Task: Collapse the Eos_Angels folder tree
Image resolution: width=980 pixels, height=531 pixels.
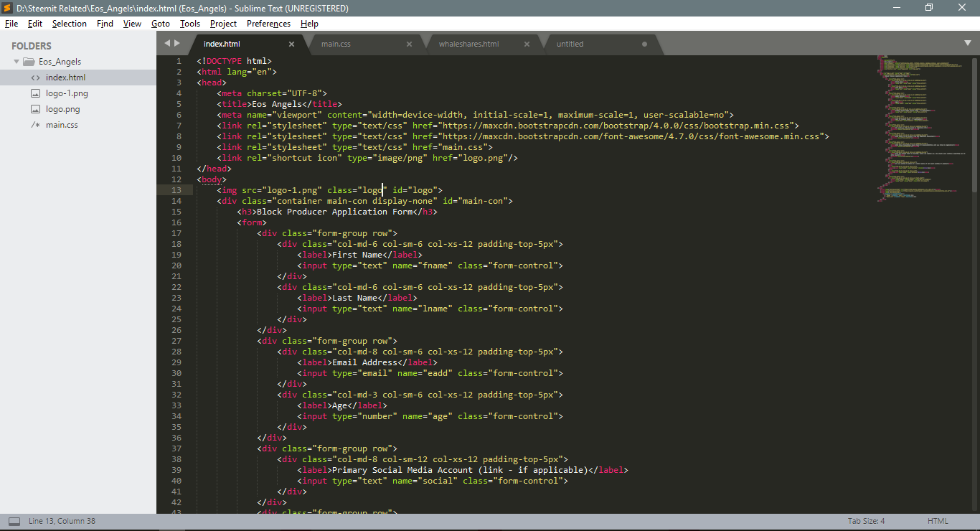Action: (x=17, y=62)
